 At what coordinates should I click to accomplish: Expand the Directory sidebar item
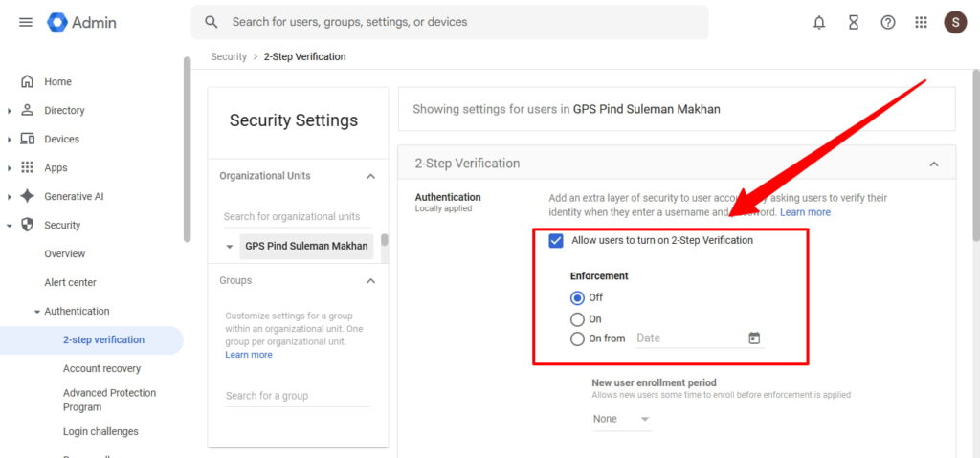pos(10,111)
